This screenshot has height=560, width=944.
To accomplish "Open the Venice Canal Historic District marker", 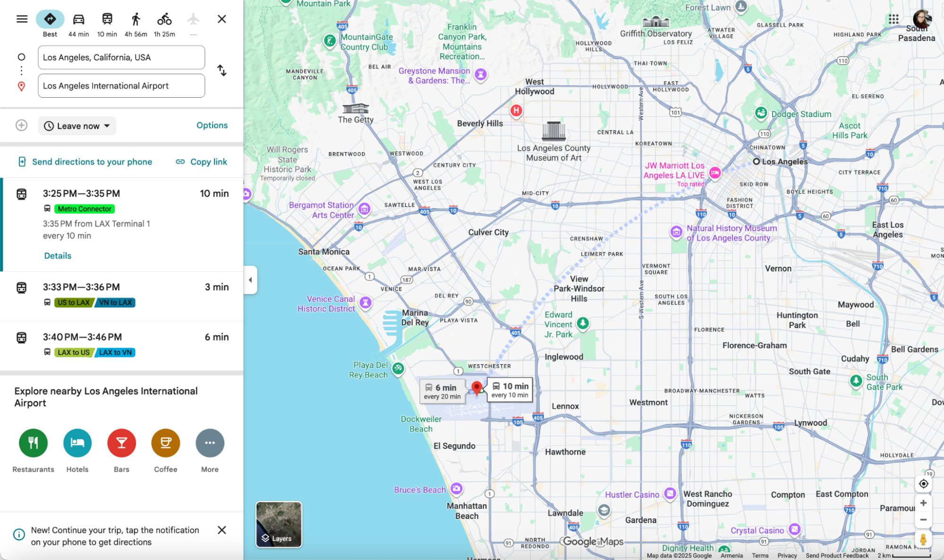I will (366, 302).
